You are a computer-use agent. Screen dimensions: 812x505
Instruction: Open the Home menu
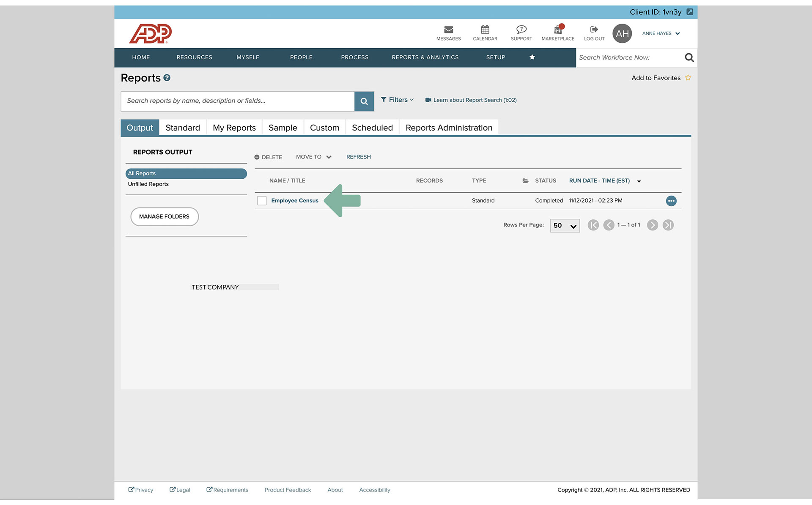141,57
